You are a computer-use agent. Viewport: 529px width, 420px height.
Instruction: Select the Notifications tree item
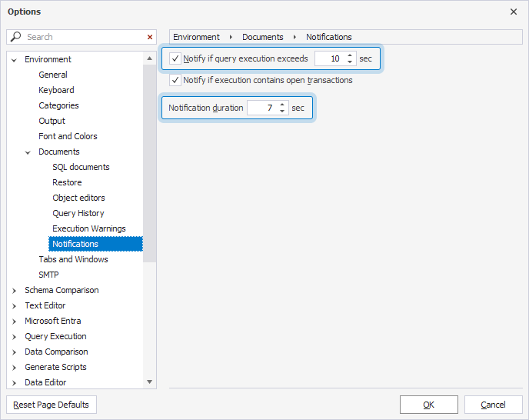(x=95, y=244)
